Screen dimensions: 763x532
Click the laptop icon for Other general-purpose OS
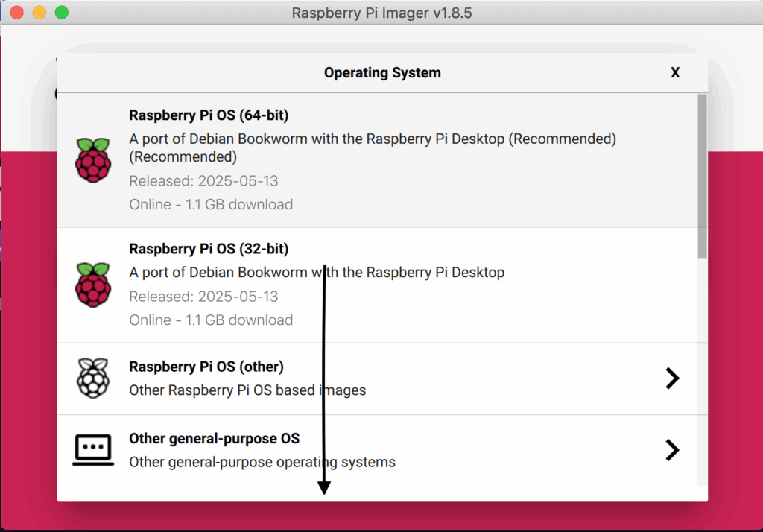coord(93,450)
